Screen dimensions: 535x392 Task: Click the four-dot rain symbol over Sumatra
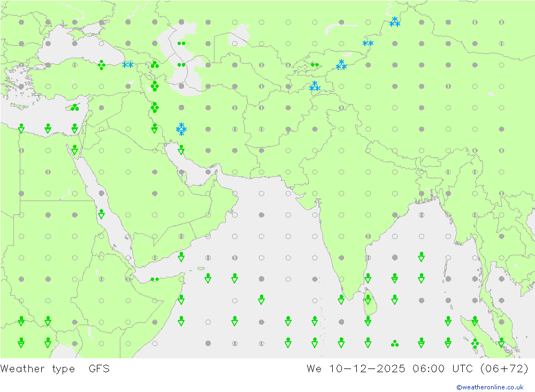pos(475,343)
